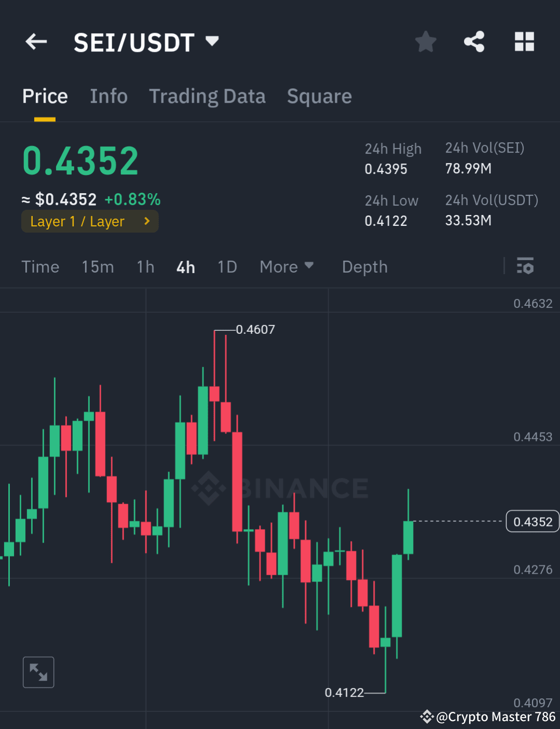Select the 15m timeframe
560x729 pixels.
(x=98, y=266)
